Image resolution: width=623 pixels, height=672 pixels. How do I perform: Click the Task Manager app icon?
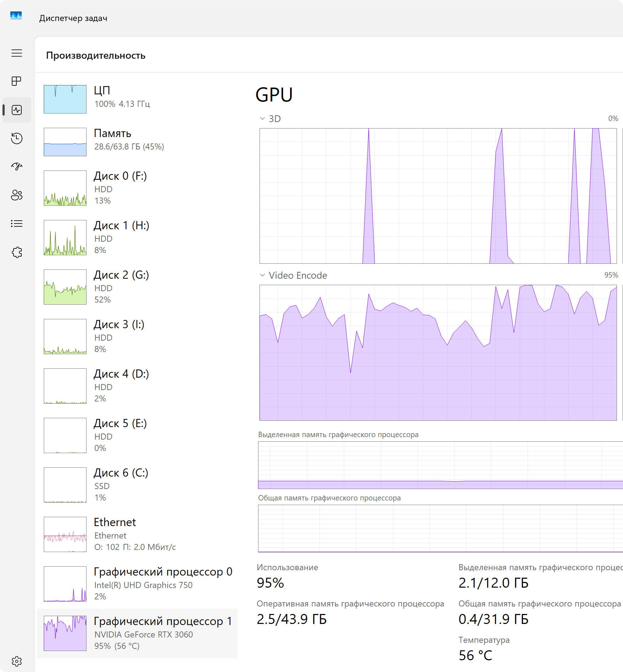click(x=16, y=16)
